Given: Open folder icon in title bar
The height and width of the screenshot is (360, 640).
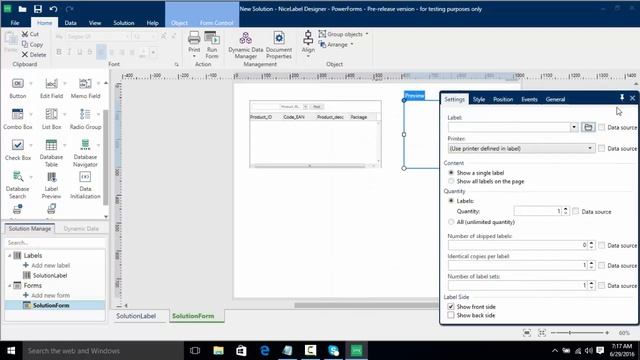Looking at the screenshot, I should (22, 9).
